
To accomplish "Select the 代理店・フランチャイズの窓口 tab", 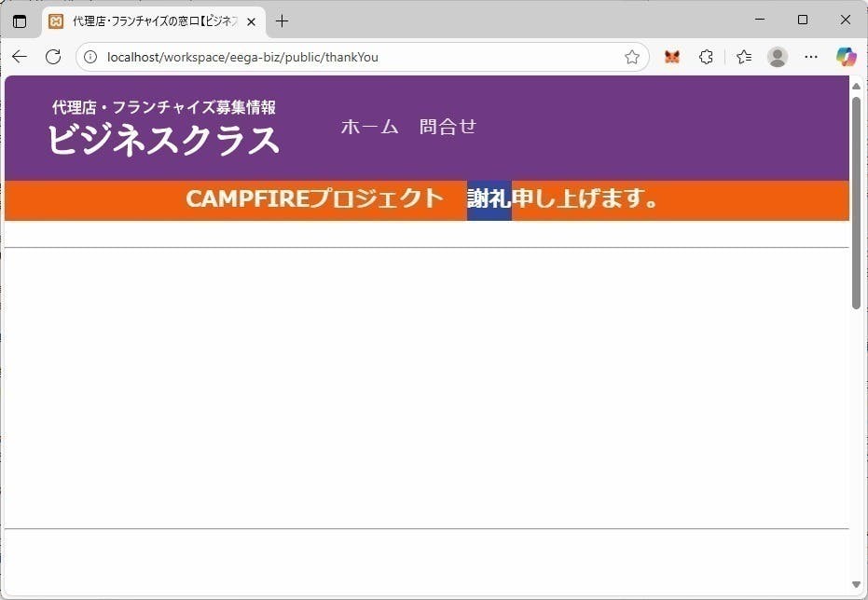I will coord(149,20).
